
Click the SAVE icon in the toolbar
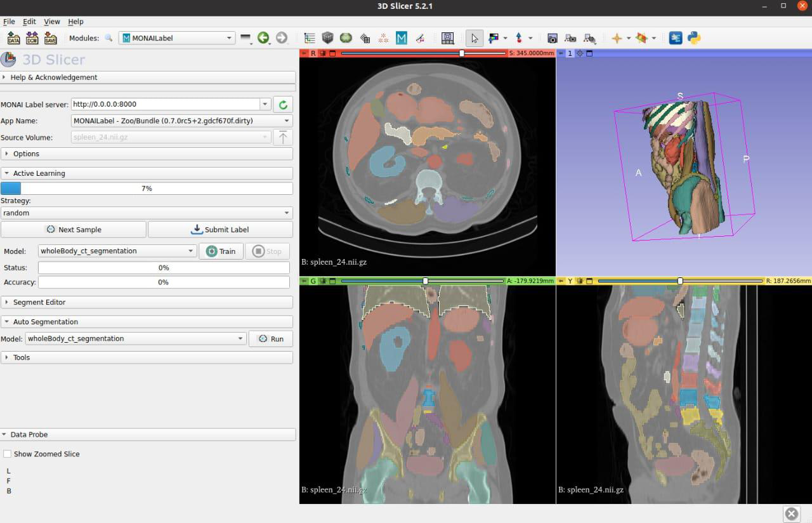pyautogui.click(x=50, y=38)
